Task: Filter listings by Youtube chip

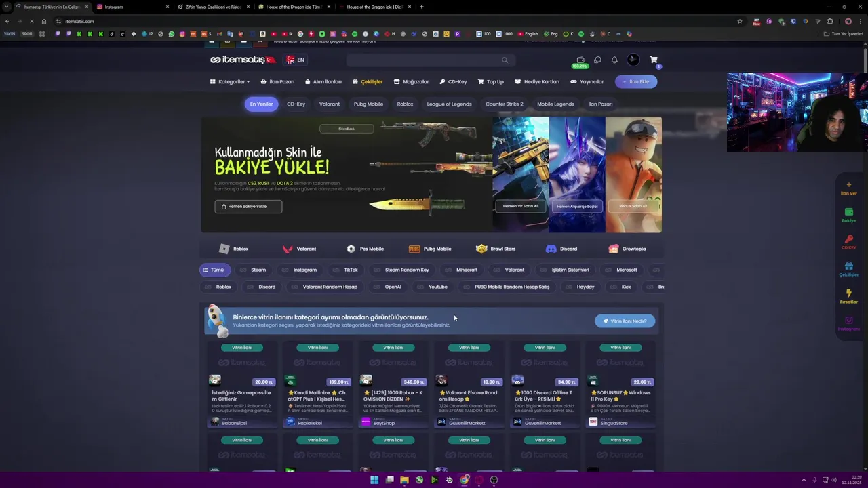Action: coord(432,287)
